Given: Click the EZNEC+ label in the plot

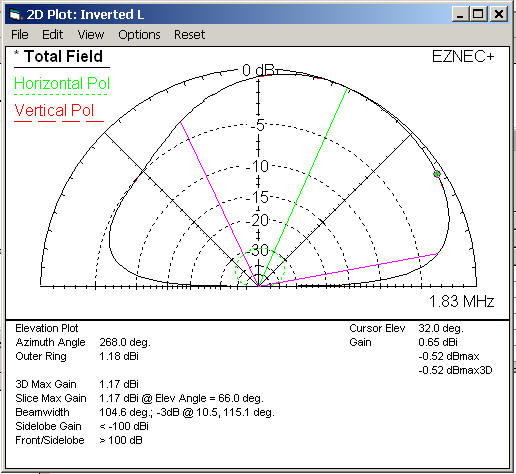Looking at the screenshot, I should tap(463, 56).
